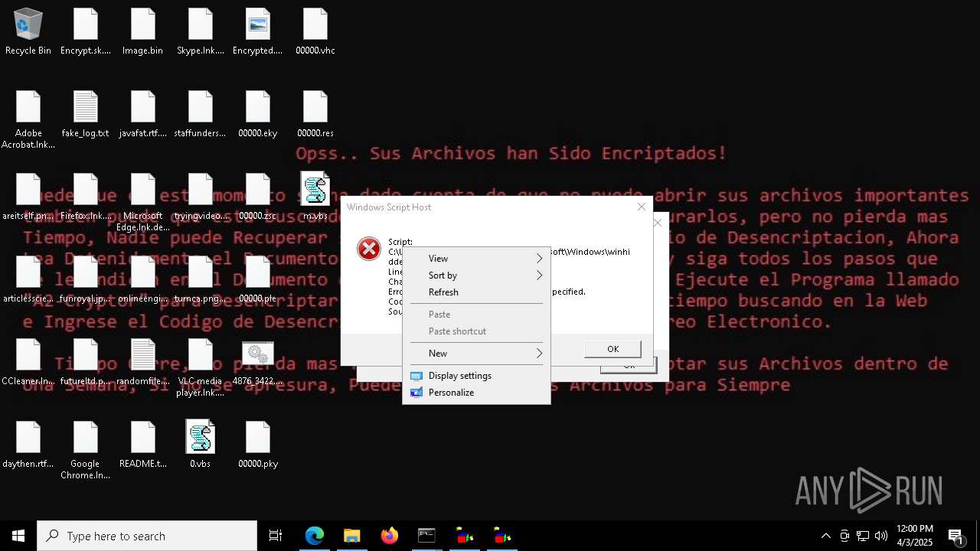The width and height of the screenshot is (980, 551).
Task: Select the onlineengi... file icon
Action: pyautogui.click(x=143, y=280)
